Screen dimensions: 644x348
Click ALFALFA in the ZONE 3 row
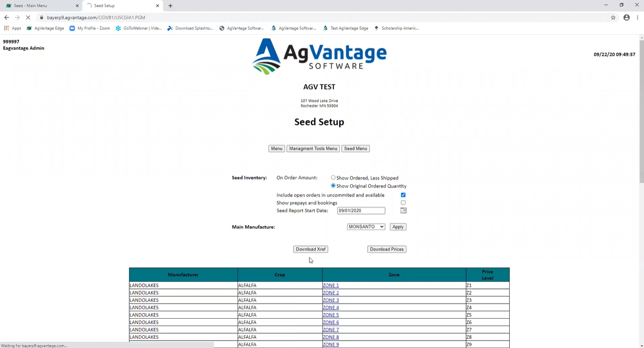click(247, 300)
